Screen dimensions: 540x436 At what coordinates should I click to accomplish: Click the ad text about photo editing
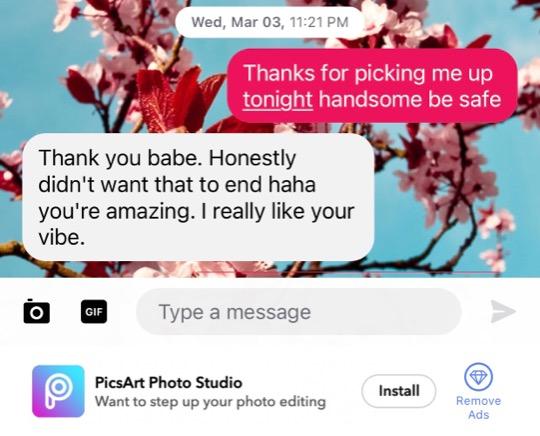[x=210, y=402]
